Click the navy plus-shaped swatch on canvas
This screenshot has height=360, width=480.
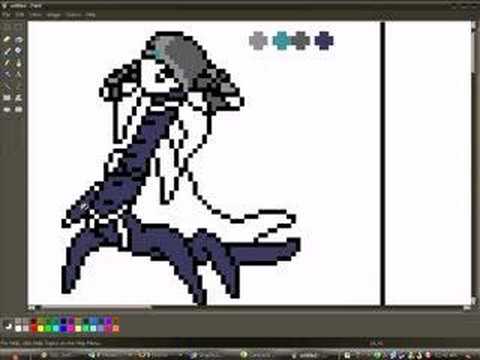[x=324, y=41]
